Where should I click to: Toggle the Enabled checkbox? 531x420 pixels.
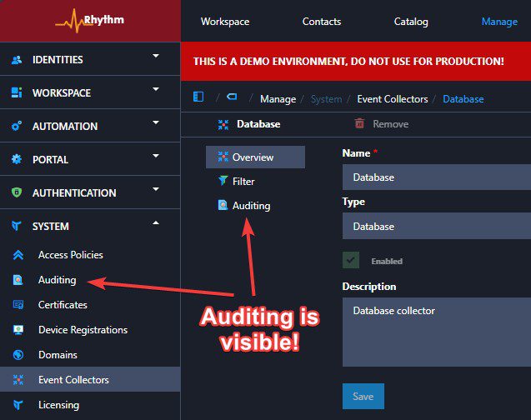(351, 260)
